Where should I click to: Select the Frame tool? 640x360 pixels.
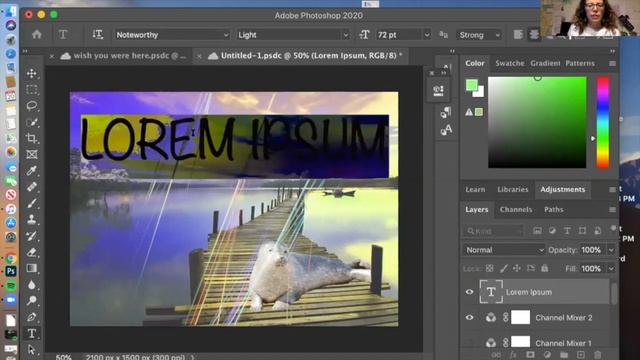tap(32, 154)
